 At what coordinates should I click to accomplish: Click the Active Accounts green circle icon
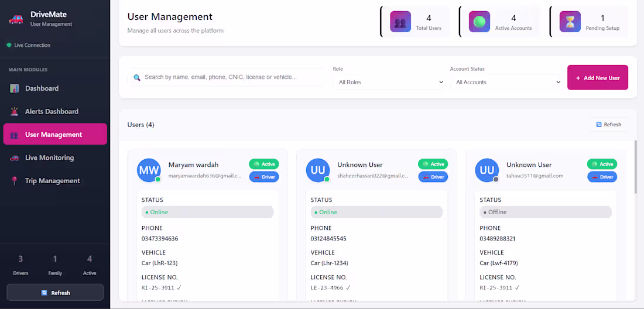(479, 22)
